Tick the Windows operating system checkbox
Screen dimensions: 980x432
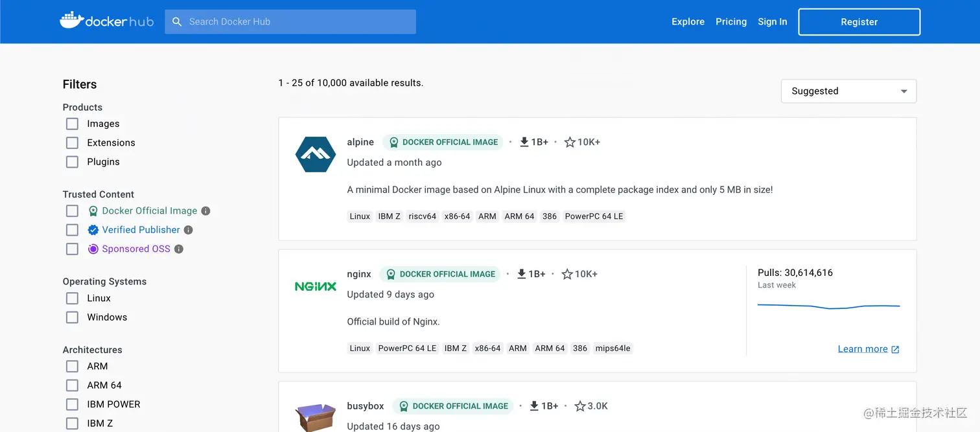click(72, 317)
